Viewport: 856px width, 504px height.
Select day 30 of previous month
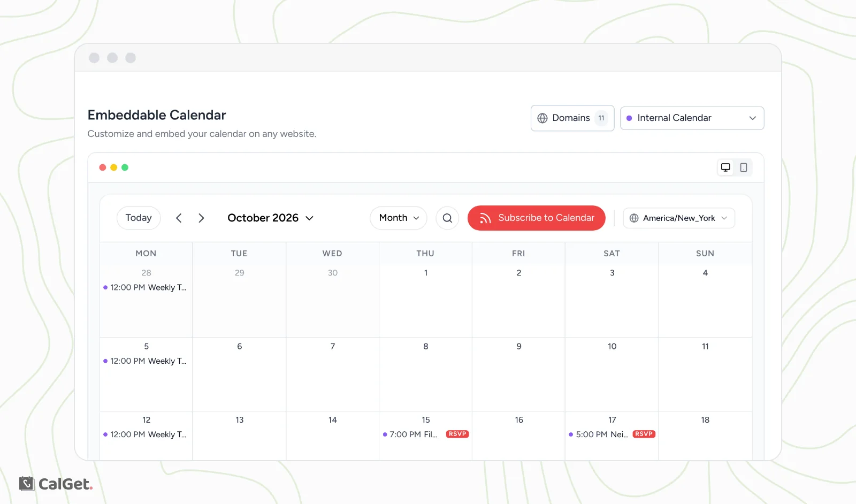pyautogui.click(x=333, y=273)
